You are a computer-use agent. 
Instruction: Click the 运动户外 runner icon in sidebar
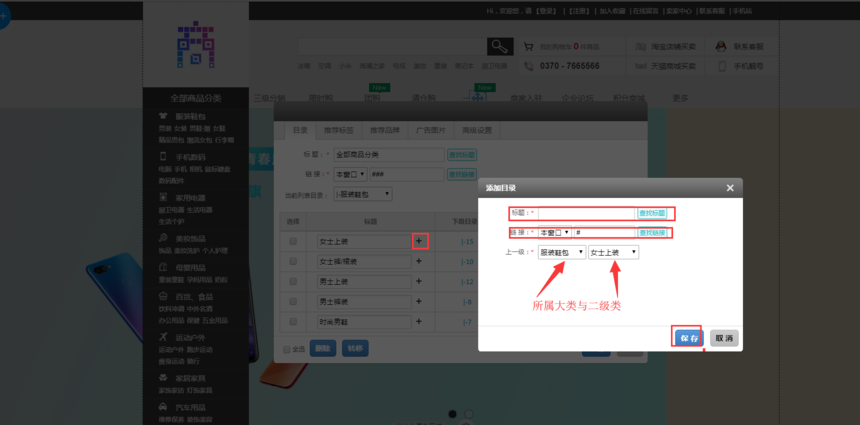[x=163, y=337]
